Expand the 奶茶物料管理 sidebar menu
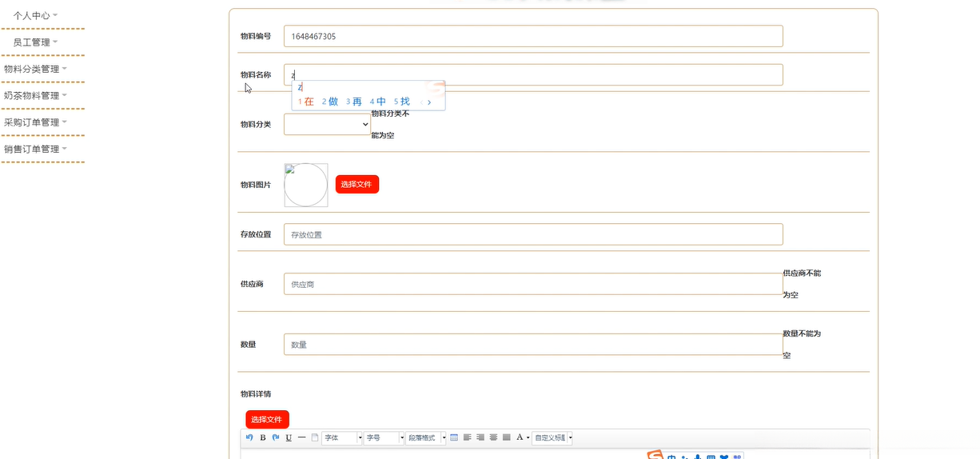The height and width of the screenshot is (459, 980). click(x=36, y=95)
